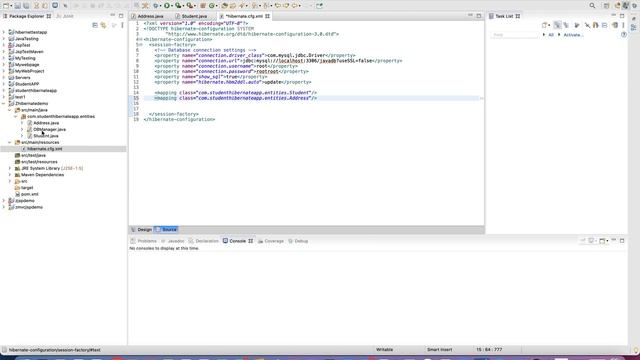
Task: Select the target folder in Package Explorer
Action: (27, 188)
